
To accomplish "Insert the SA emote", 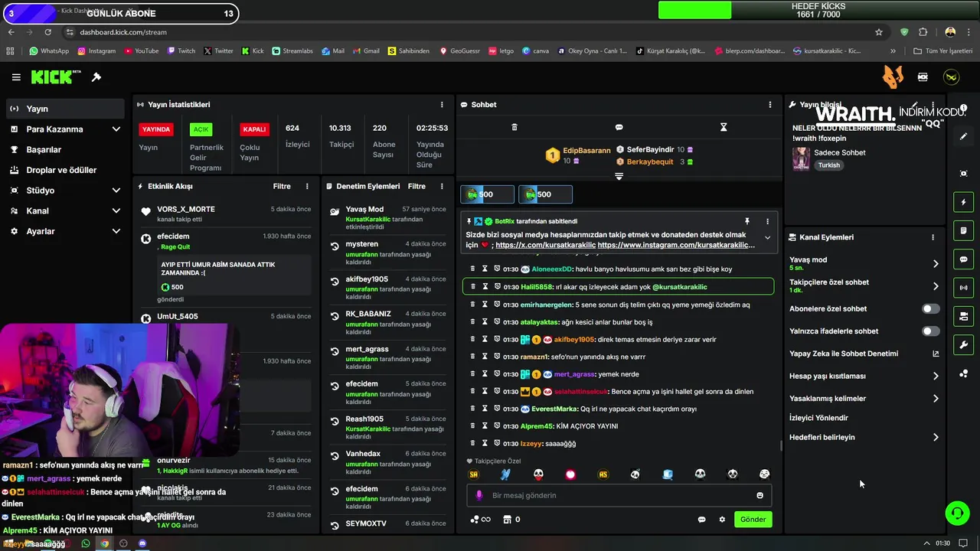I will [473, 474].
